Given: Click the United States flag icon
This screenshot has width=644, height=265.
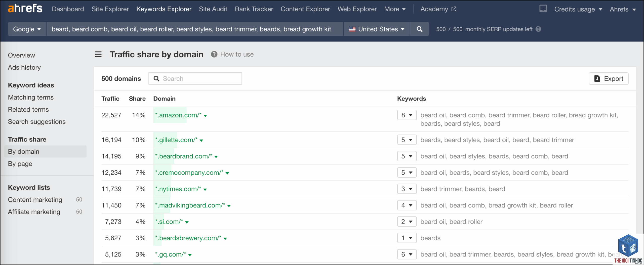Looking at the screenshot, I should 352,29.
